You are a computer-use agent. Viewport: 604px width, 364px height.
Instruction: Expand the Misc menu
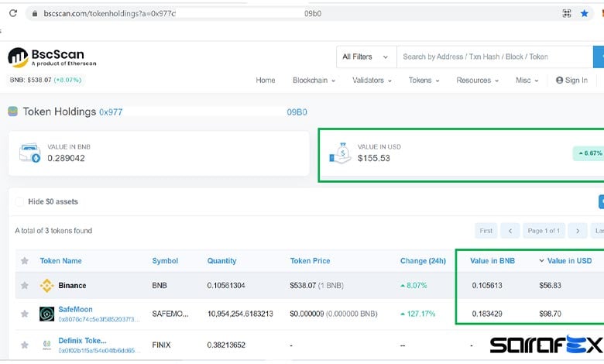pyautogui.click(x=527, y=80)
